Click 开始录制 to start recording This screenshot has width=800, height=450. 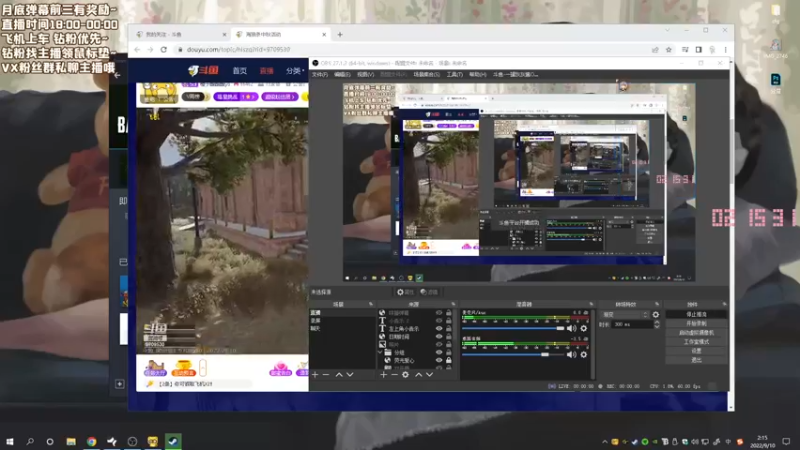click(696, 323)
